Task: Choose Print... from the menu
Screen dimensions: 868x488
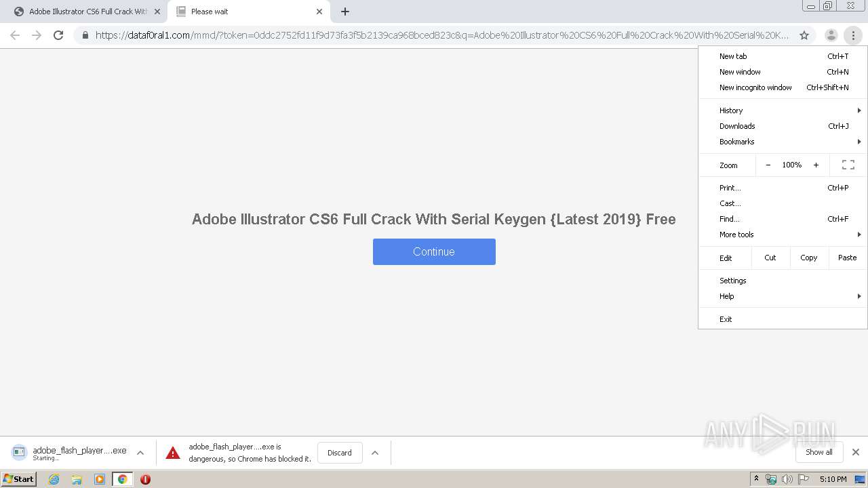Action: pyautogui.click(x=783, y=188)
